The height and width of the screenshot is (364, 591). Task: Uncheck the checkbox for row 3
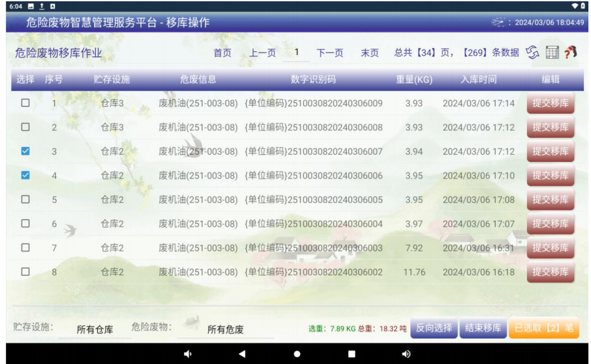[x=25, y=151]
